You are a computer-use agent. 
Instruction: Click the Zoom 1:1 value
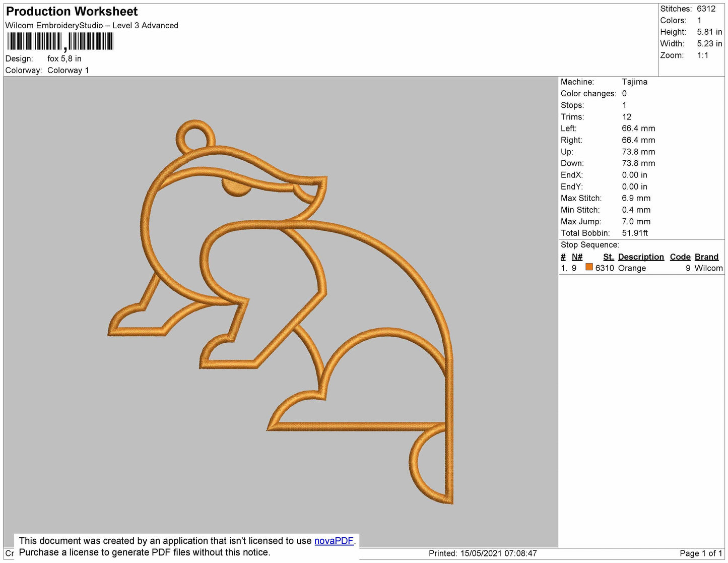click(x=702, y=55)
